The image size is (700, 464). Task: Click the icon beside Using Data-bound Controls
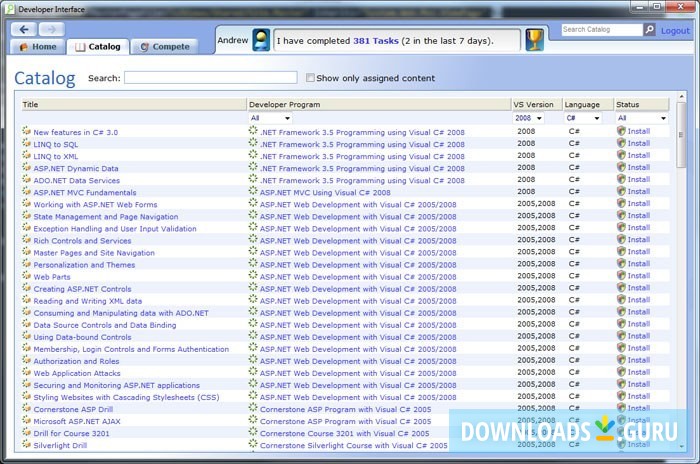click(26, 336)
